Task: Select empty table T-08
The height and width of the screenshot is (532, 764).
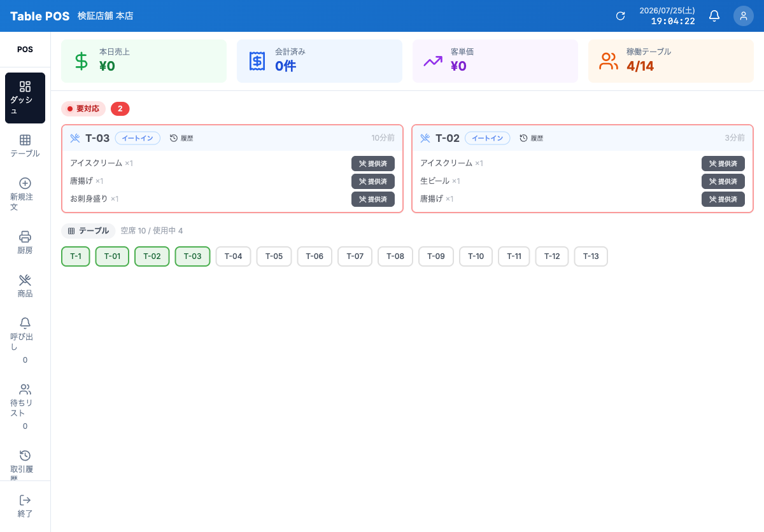Action: click(x=395, y=256)
